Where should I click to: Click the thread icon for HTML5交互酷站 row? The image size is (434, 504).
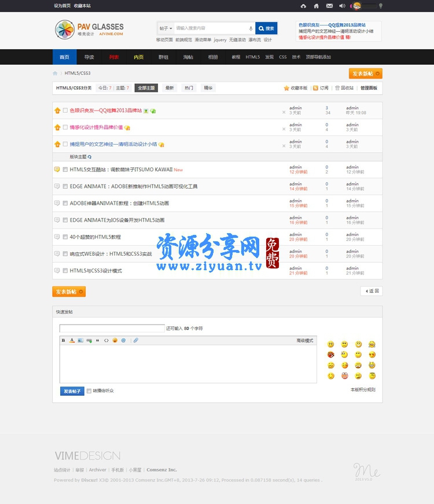(x=57, y=170)
